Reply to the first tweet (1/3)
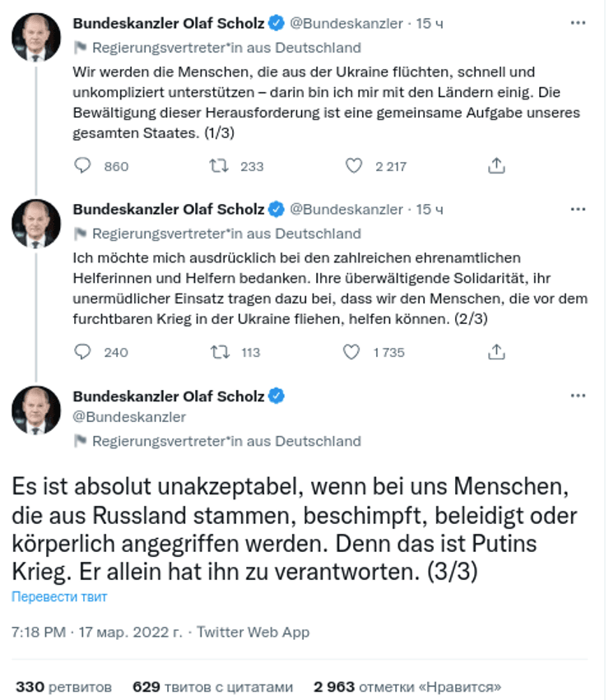609x700 pixels. 82,166
